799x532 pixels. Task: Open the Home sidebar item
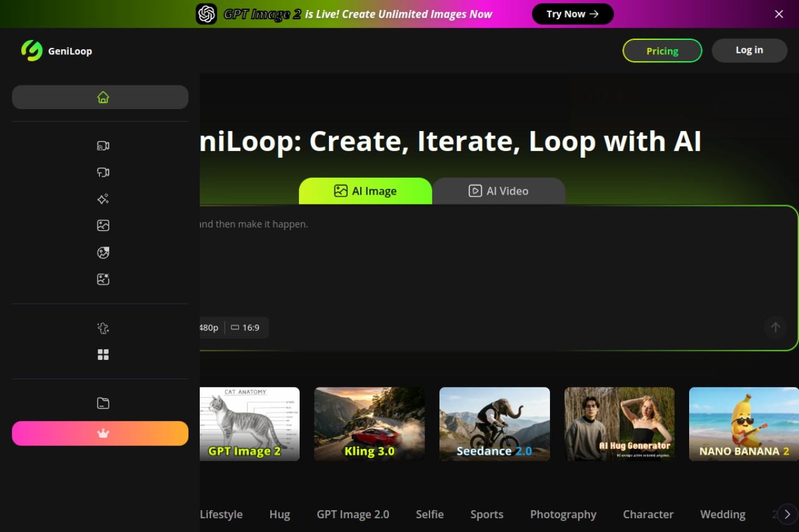click(100, 97)
